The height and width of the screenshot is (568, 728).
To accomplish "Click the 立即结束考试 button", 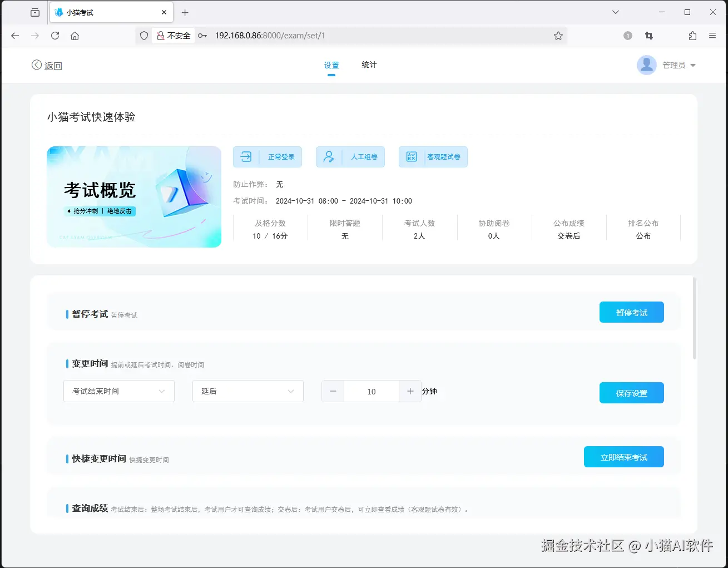I will tap(623, 457).
